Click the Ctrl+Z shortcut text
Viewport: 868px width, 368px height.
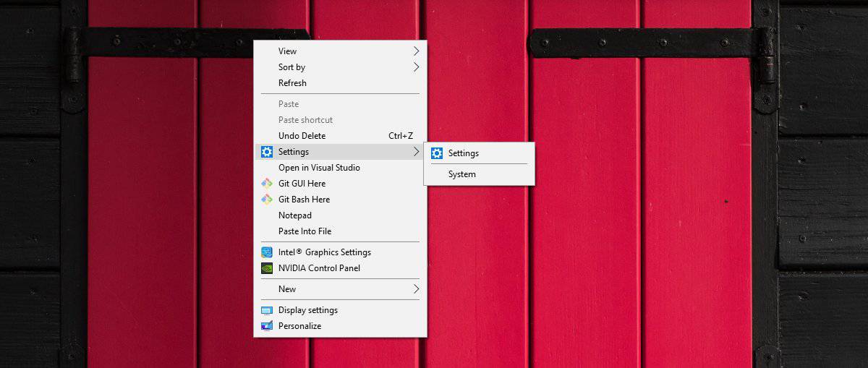(401, 136)
